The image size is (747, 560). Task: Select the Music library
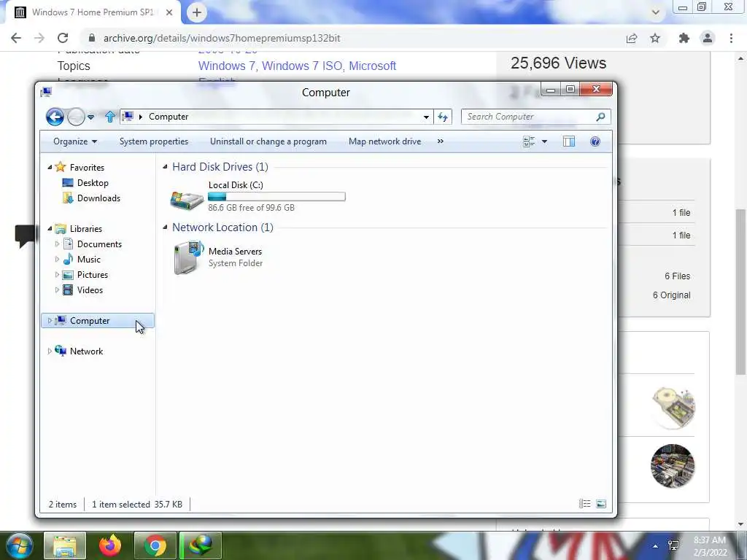point(88,260)
